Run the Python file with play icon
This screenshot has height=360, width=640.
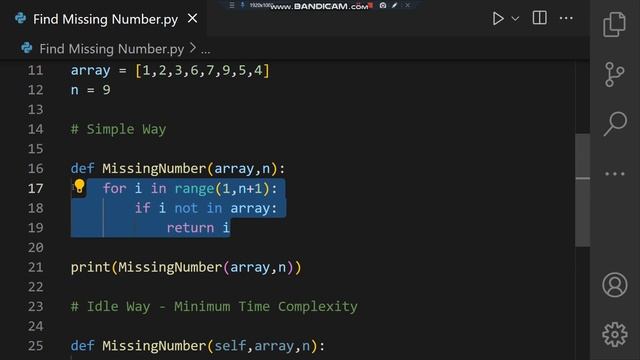tap(498, 18)
